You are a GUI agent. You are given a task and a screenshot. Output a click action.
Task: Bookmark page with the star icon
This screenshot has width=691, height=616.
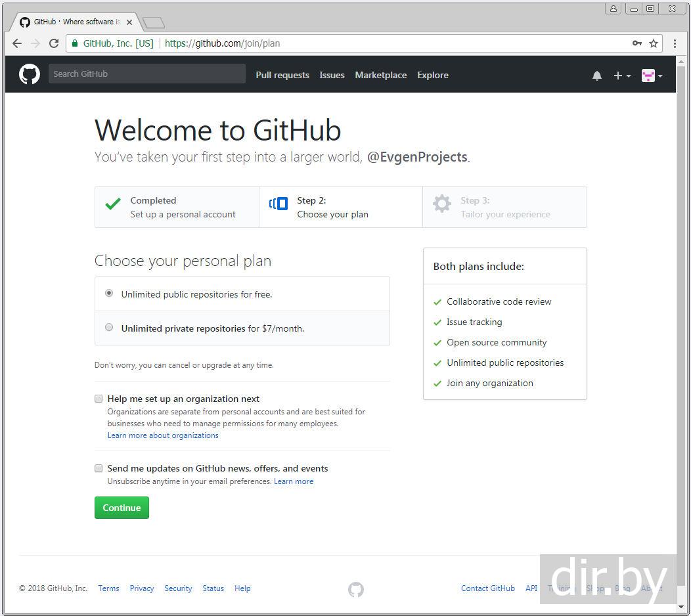pyautogui.click(x=654, y=43)
